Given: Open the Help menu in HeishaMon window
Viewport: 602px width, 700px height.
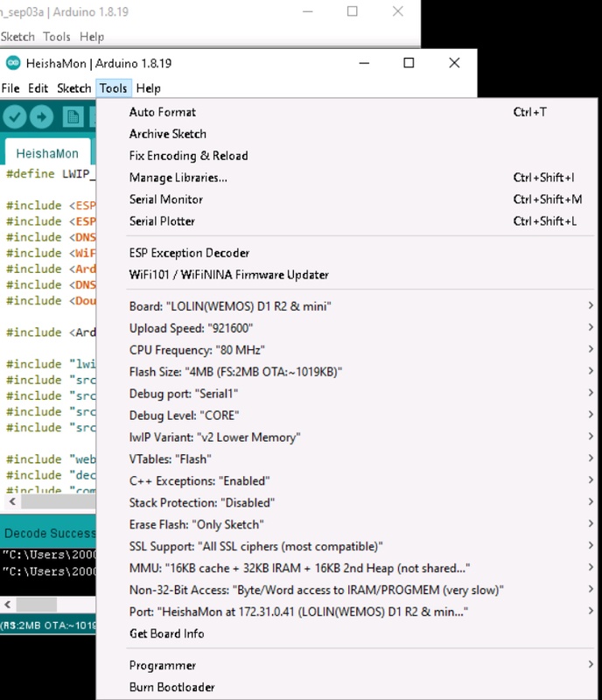Looking at the screenshot, I should tap(148, 88).
